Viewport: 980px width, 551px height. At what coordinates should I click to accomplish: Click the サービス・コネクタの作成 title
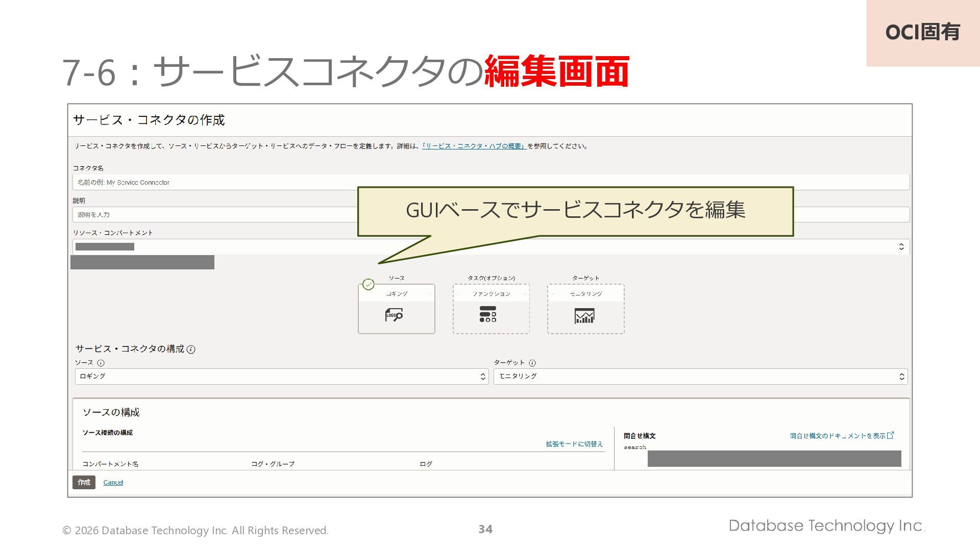pos(149,120)
